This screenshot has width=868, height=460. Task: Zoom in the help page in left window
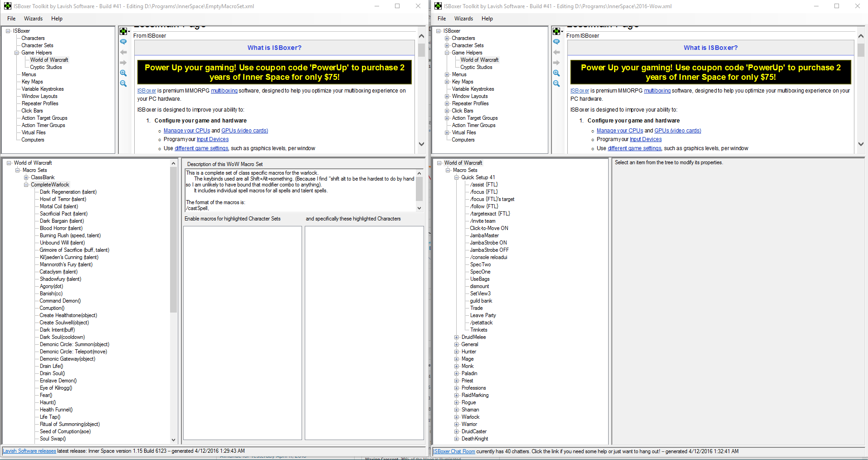coord(123,73)
